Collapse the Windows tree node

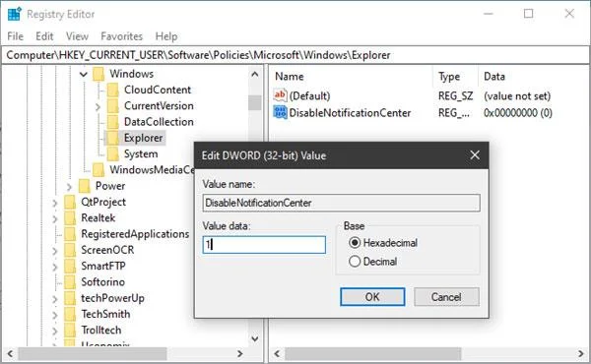[84, 74]
